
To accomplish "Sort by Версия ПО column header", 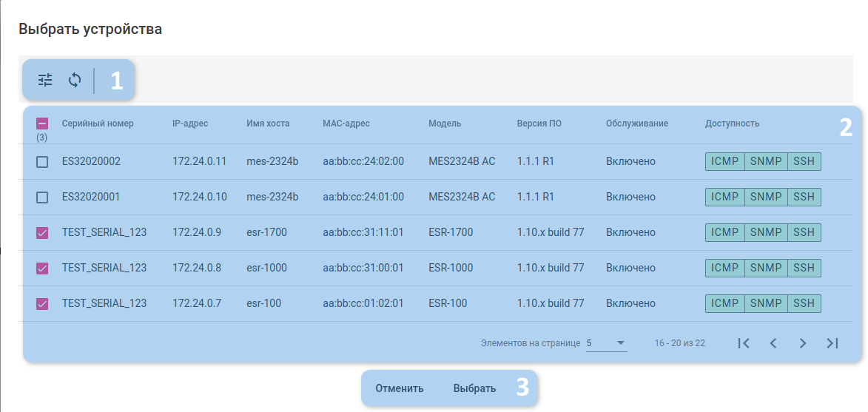I will (539, 124).
